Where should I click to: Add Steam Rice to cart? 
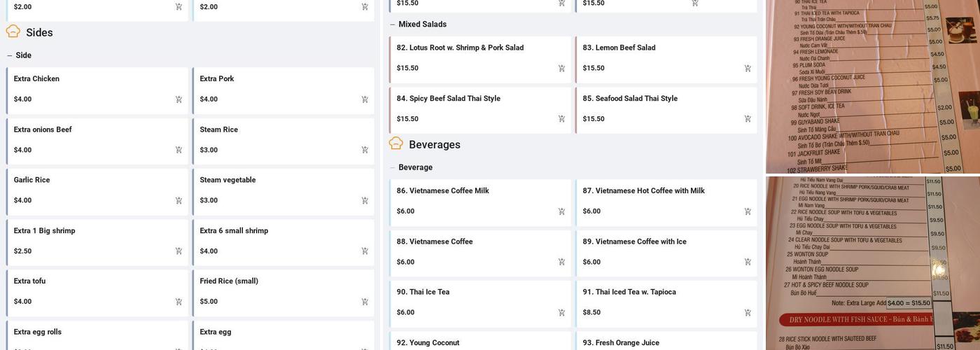pos(365,150)
